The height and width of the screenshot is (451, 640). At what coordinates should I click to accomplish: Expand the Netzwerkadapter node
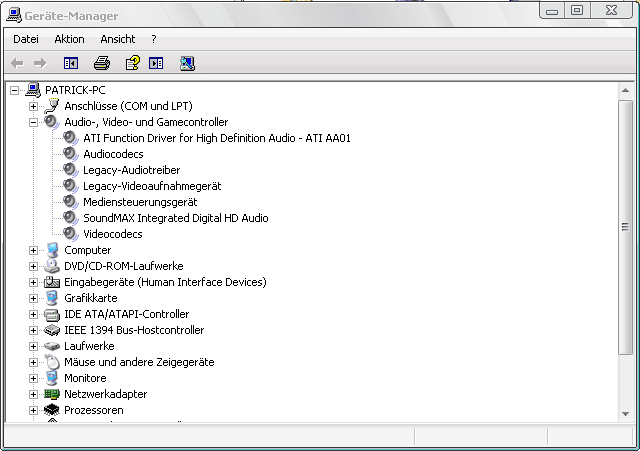click(x=33, y=394)
